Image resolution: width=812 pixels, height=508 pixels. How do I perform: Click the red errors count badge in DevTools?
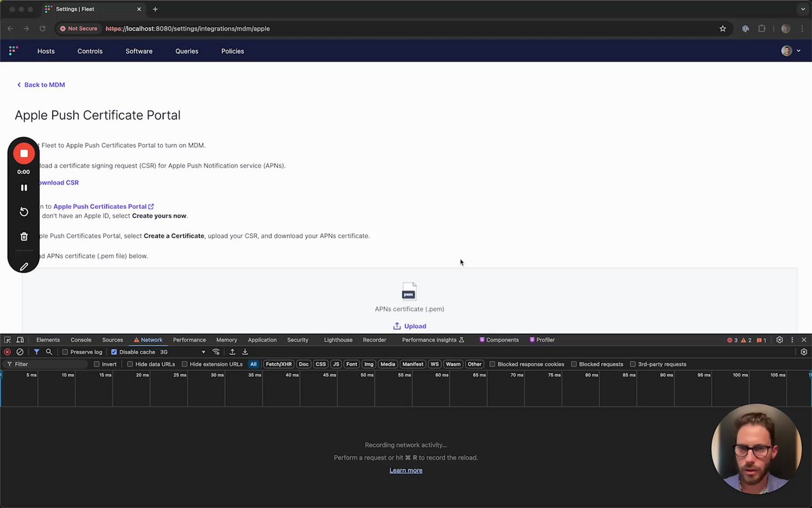pos(732,340)
